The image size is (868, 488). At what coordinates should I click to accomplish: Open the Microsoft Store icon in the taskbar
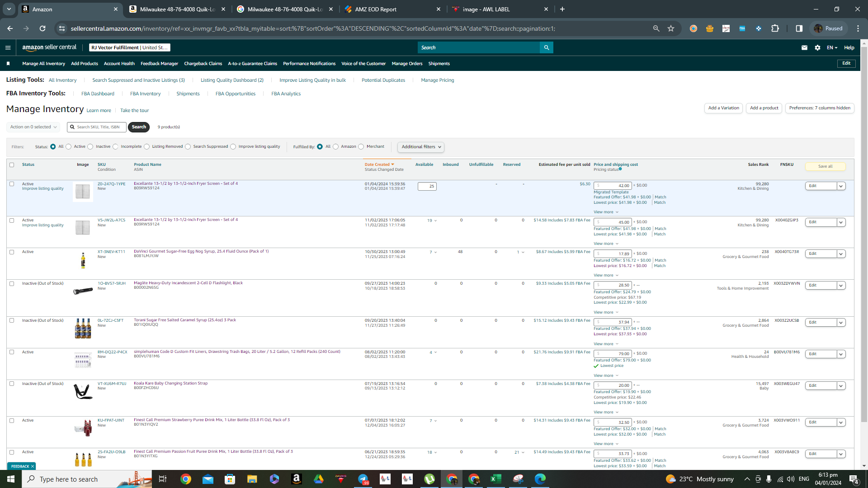230,479
